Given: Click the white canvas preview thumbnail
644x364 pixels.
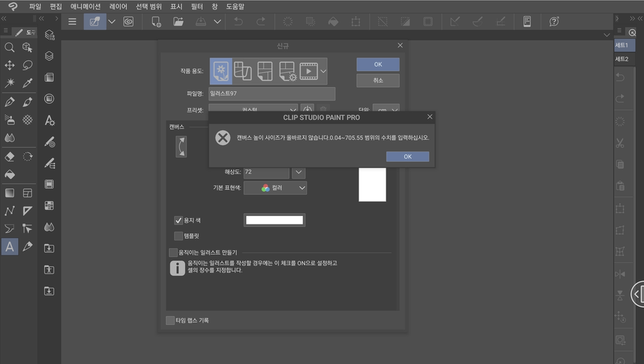Looking at the screenshot, I should tap(372, 184).
